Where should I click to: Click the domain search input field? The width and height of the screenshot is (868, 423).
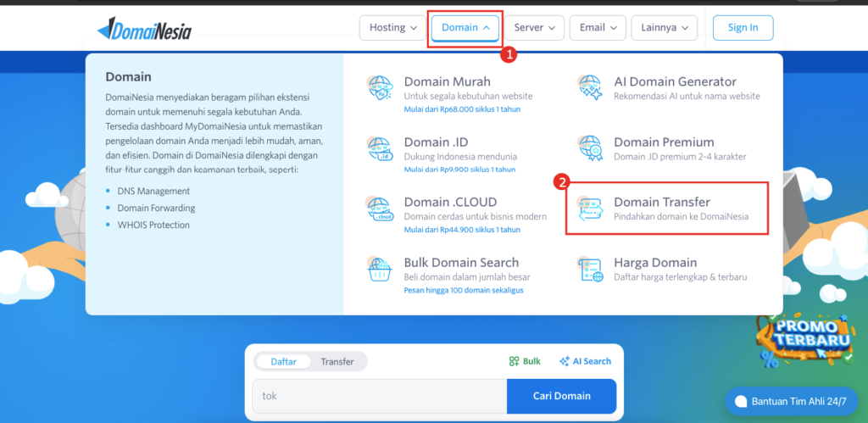380,396
